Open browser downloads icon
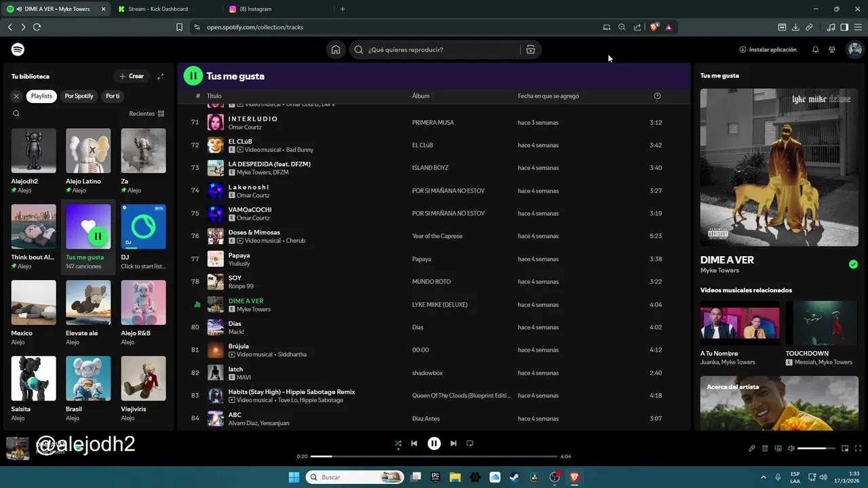This screenshot has height=488, width=868. 795,27
